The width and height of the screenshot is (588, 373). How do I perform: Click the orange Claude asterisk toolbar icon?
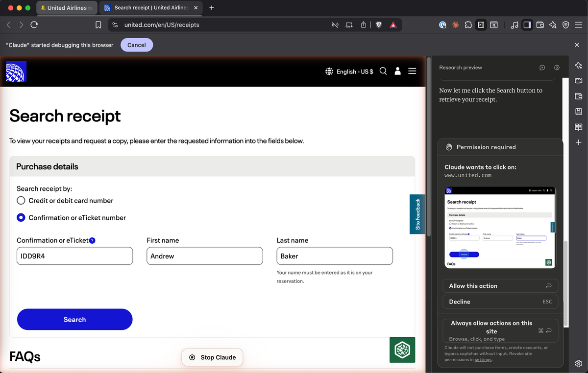tap(455, 24)
